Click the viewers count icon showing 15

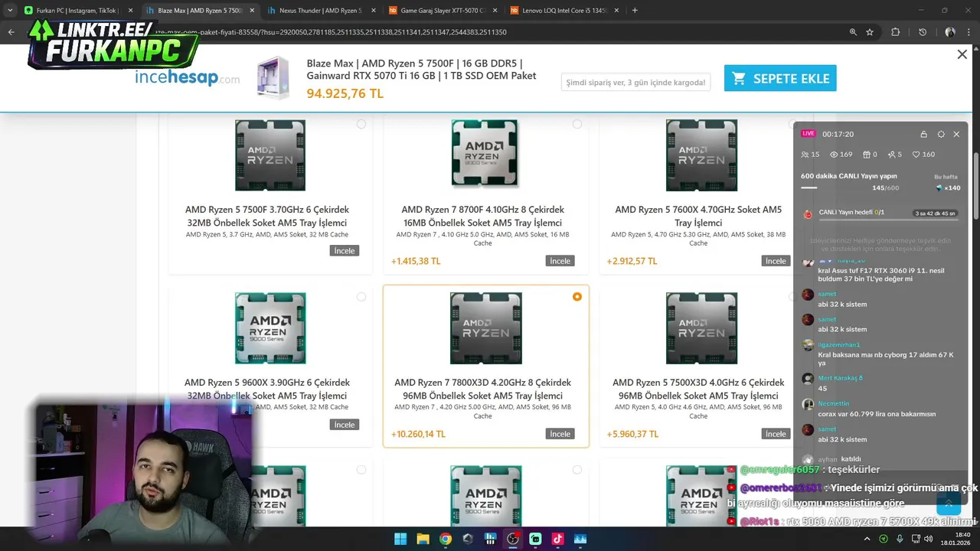[x=805, y=155]
